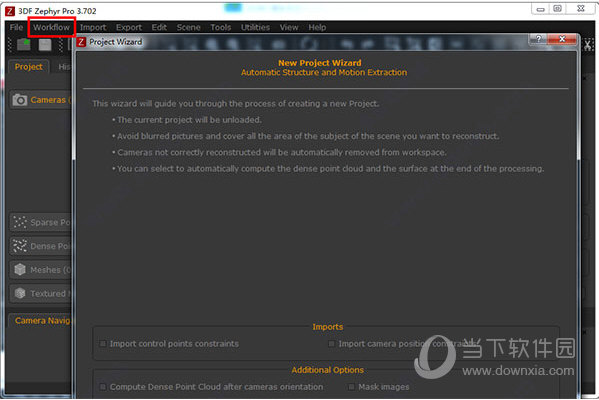Open the Scene menu
Screen dimensions: 599x400
pos(188,28)
